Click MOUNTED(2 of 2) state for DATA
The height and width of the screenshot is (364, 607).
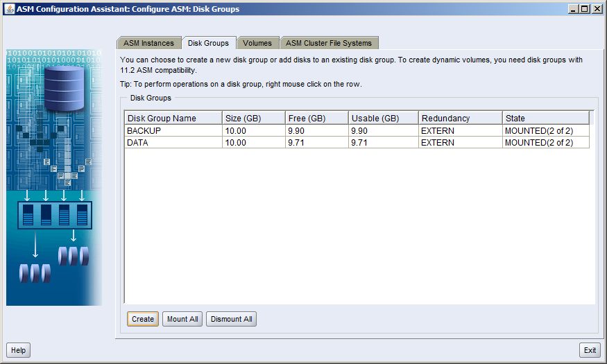tap(546, 142)
